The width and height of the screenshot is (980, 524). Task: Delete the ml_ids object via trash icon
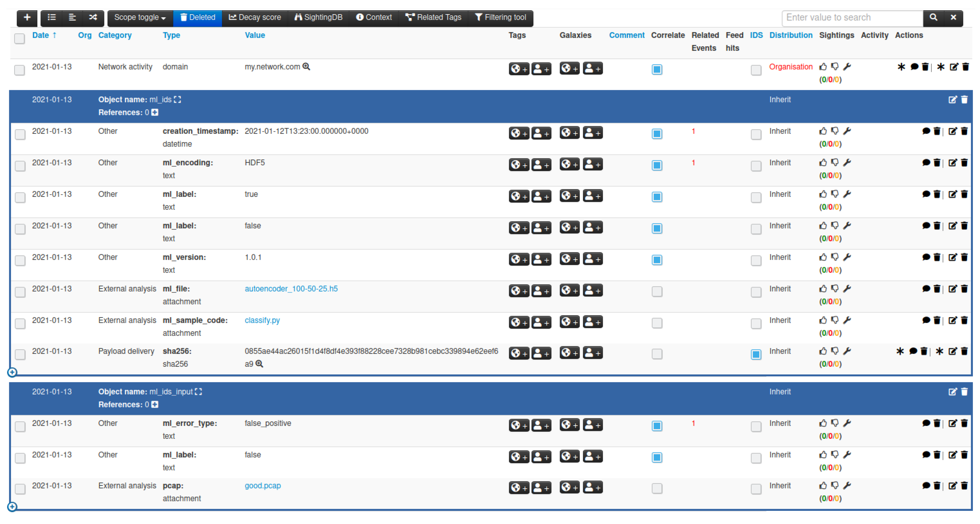pos(964,100)
